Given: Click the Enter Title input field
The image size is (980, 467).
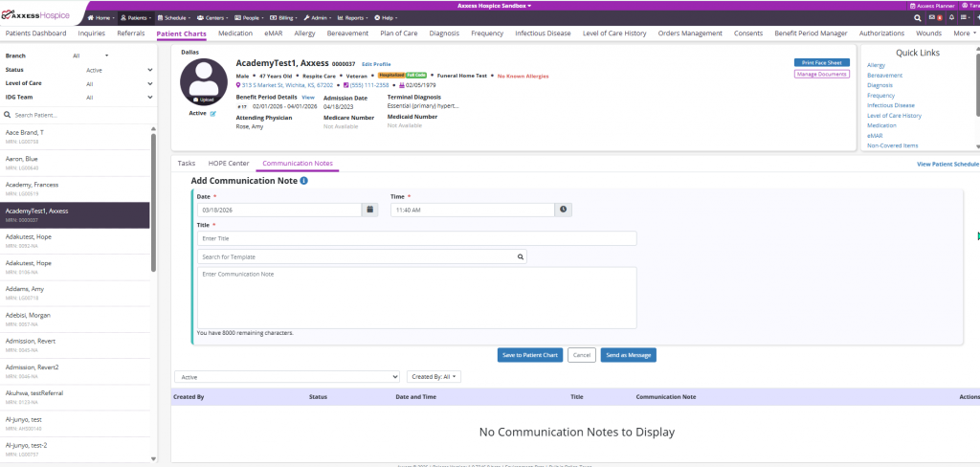Looking at the screenshot, I should pos(416,238).
